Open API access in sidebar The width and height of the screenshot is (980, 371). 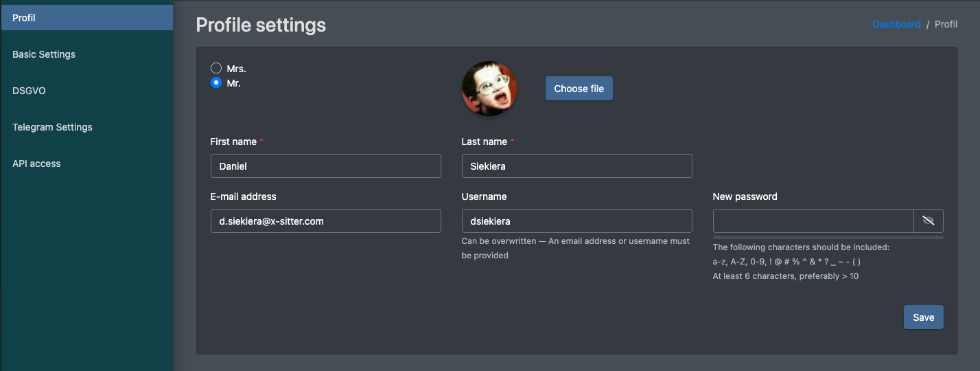tap(86, 164)
